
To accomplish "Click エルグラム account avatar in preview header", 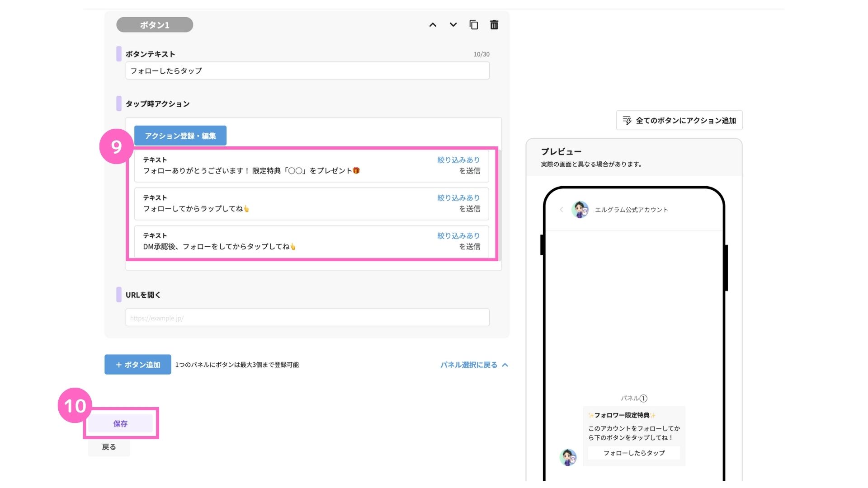I will point(580,210).
